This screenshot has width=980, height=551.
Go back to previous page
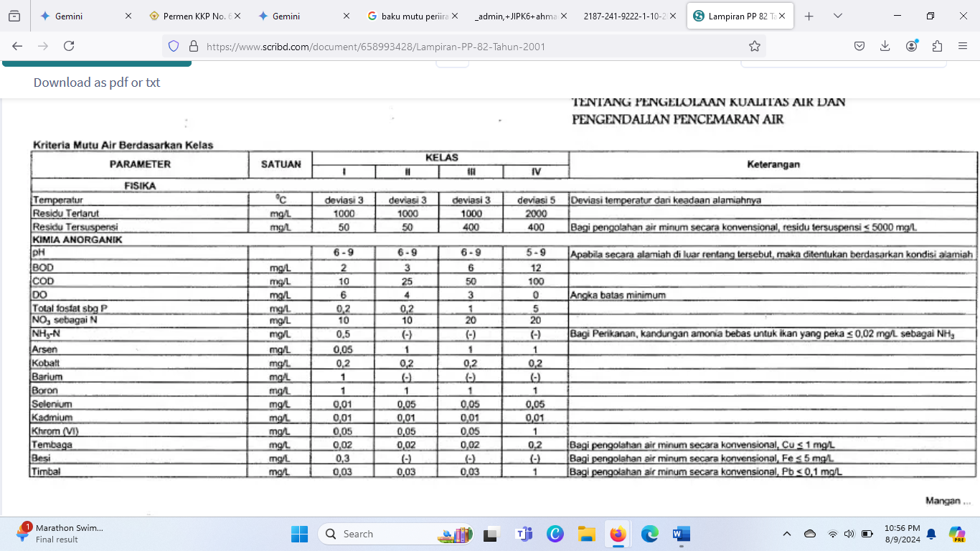tap(17, 46)
